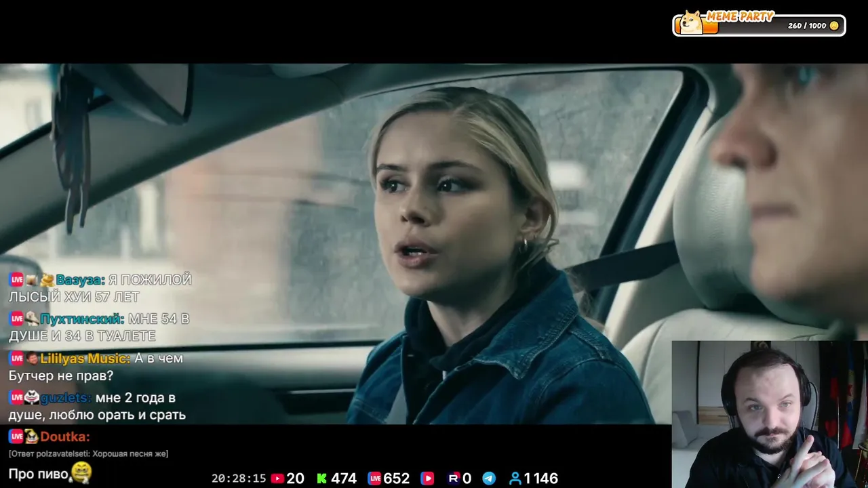This screenshot has width=868, height=488.
Task: Open the username guzlets in chat
Action: click(66, 397)
